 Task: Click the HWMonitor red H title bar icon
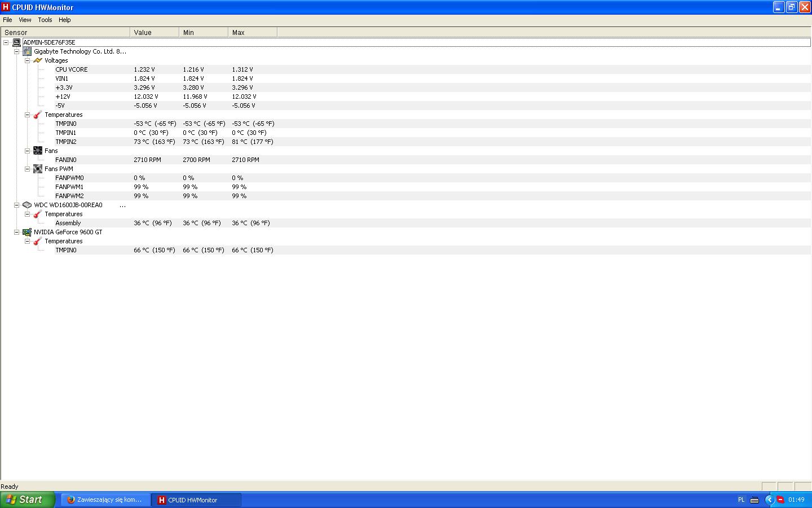tap(6, 7)
